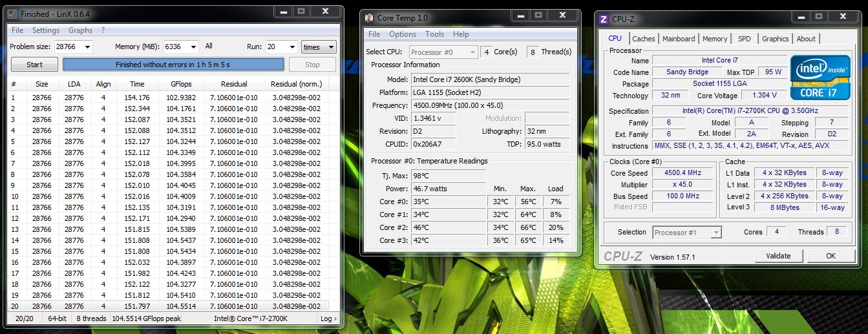Viewport: 868px width, 334px height.
Task: Click the CPU-Z Multiplier x 45.0 value
Action: pyautogui.click(x=683, y=185)
